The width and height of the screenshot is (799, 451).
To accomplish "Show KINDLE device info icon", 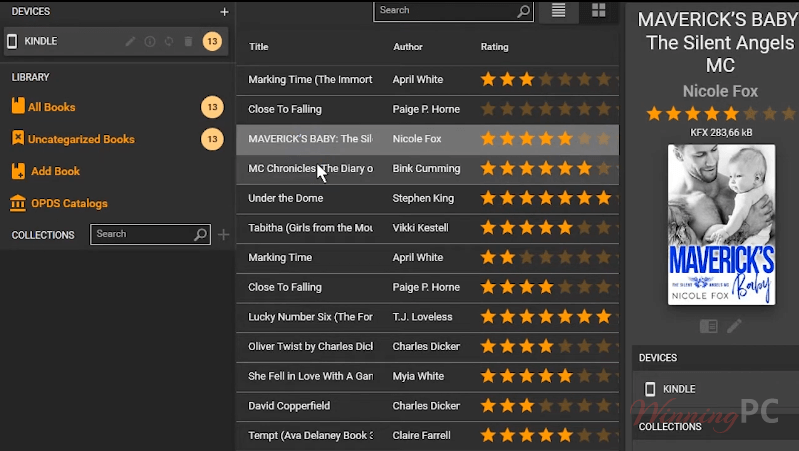I will pyautogui.click(x=150, y=41).
